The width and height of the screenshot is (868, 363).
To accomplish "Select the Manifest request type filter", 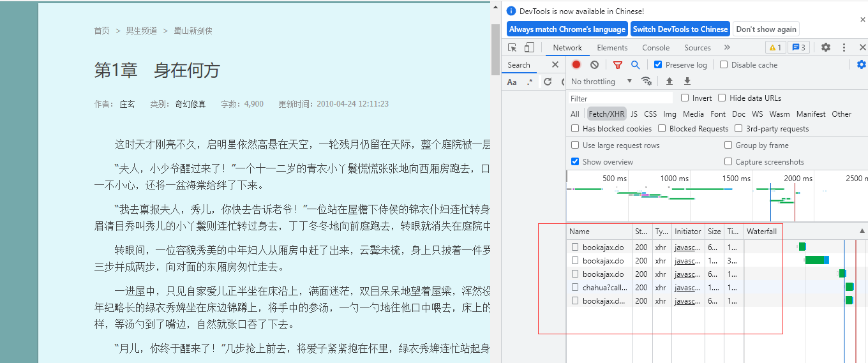I will (x=811, y=114).
